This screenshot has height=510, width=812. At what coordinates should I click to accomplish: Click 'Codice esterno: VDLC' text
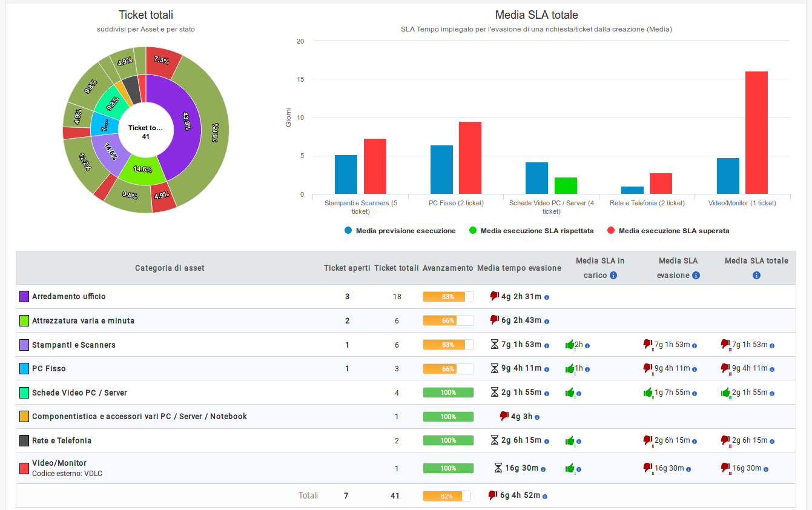coord(67,474)
